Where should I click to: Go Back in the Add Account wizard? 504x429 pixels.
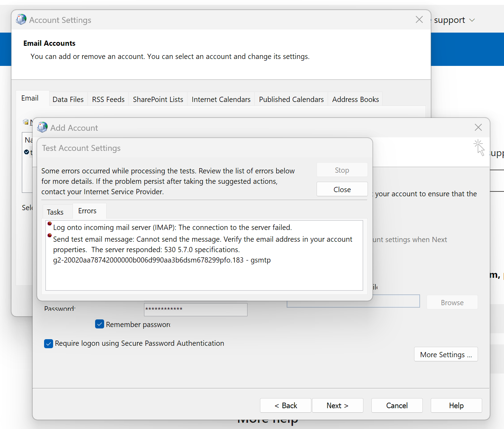[x=286, y=405]
